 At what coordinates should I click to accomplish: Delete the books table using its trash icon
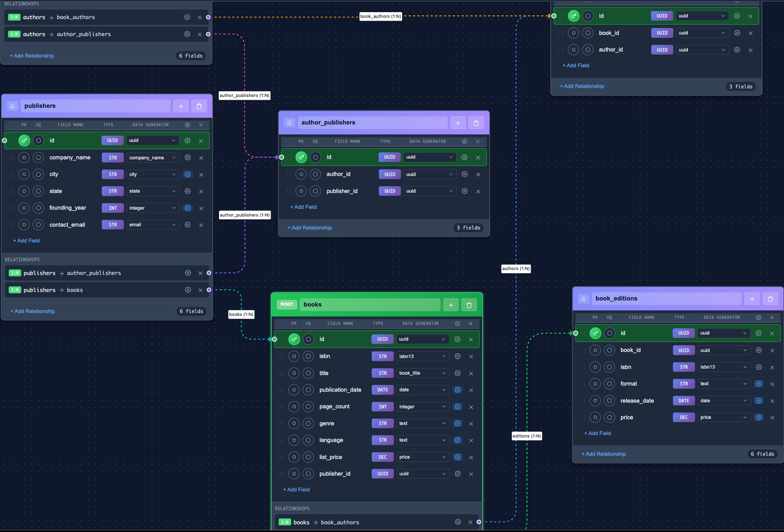pyautogui.click(x=469, y=305)
